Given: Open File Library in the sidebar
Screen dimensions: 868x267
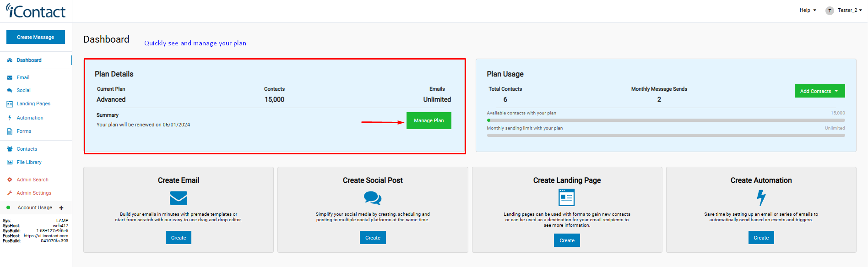Looking at the screenshot, I should click(29, 162).
